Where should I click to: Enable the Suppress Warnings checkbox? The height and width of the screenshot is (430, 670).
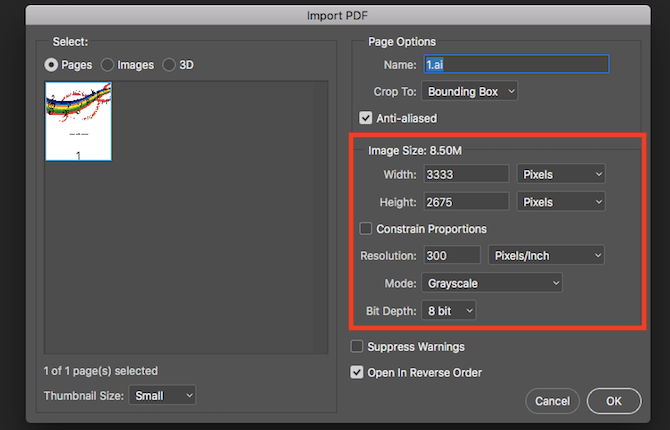tap(357, 347)
